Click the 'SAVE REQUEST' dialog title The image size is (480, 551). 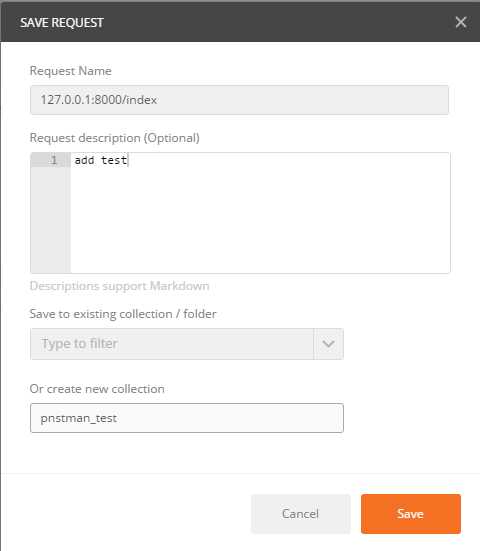[62, 22]
